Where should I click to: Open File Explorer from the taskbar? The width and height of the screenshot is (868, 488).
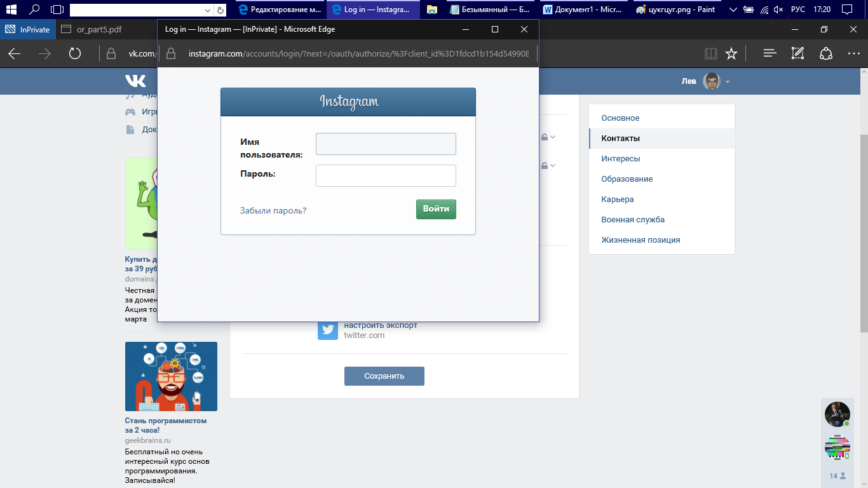tap(432, 10)
